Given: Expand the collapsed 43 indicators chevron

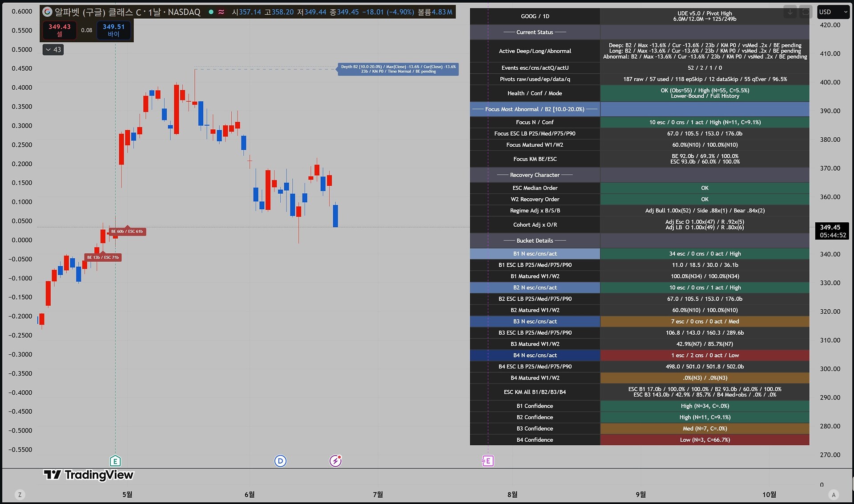Looking at the screenshot, I should coord(53,50).
